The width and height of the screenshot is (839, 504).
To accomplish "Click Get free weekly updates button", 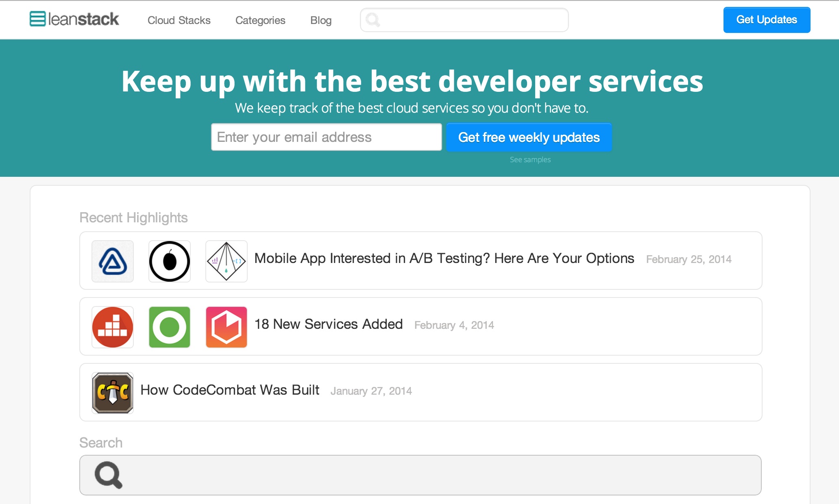I will pyautogui.click(x=529, y=137).
